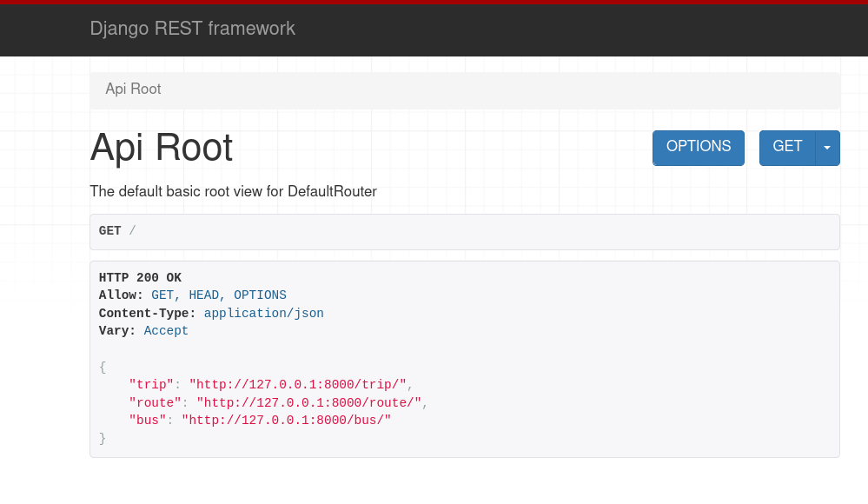
Task: Expand the caret dropdown beside GET button
Action: click(x=827, y=148)
